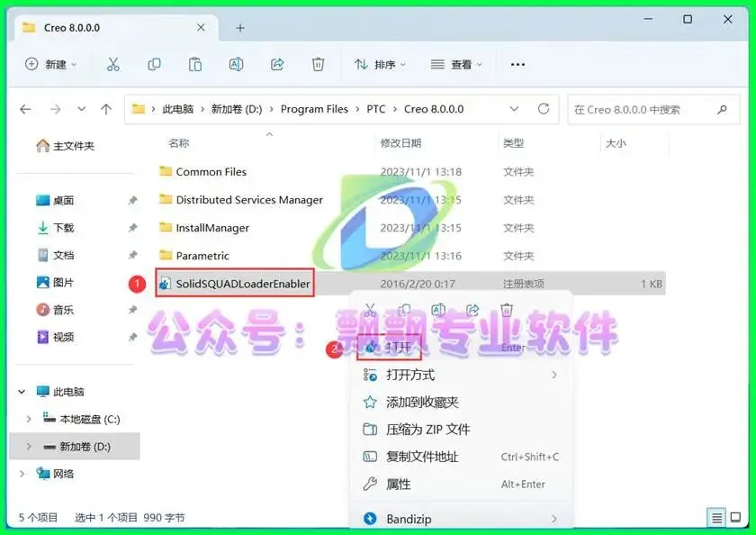Collapse the 此电脑 tree node
Screen dimensions: 756x535
(22, 392)
